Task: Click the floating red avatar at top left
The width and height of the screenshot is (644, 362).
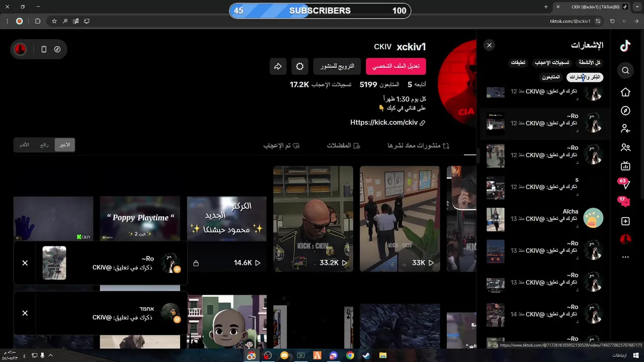Action: [x=20, y=49]
